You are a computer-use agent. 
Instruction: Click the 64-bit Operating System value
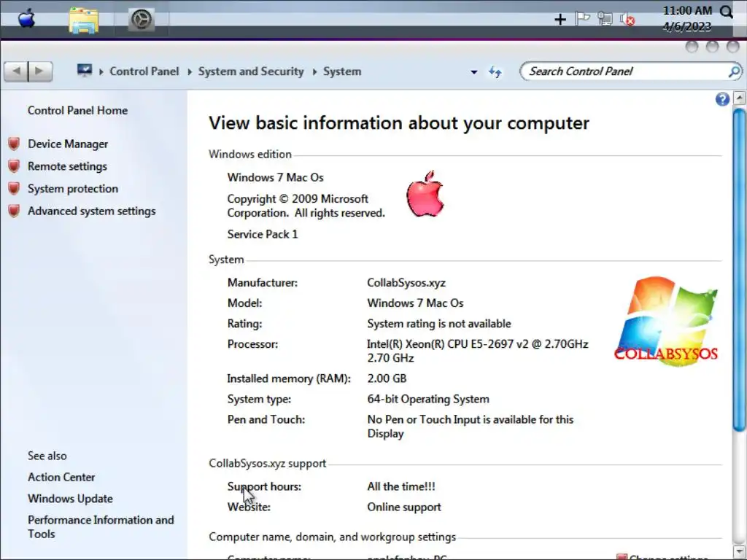coord(428,399)
